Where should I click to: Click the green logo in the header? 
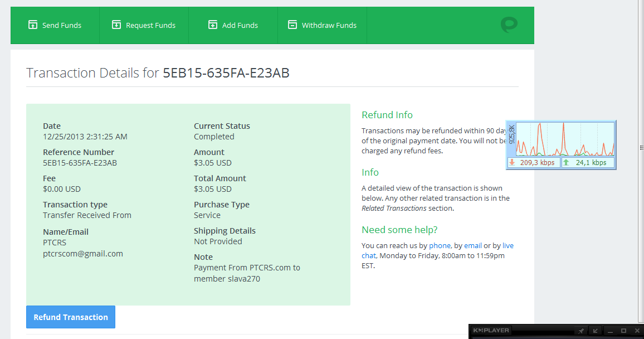tap(509, 25)
